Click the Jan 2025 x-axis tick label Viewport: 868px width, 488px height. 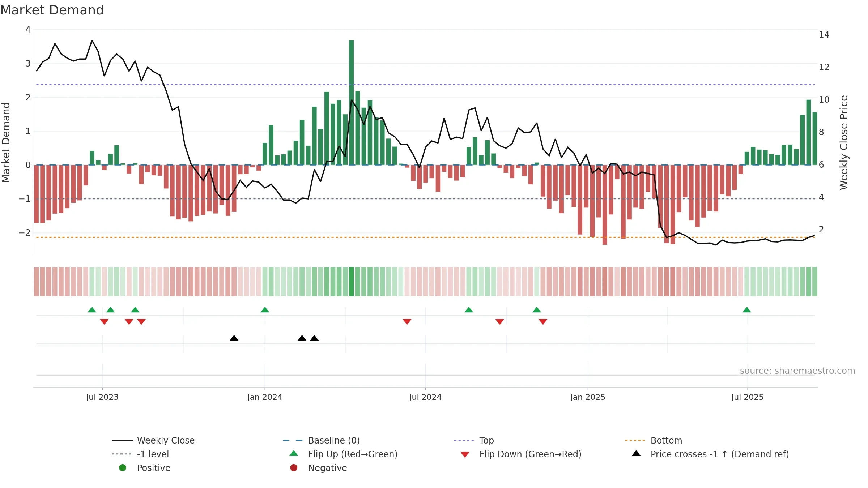click(588, 397)
